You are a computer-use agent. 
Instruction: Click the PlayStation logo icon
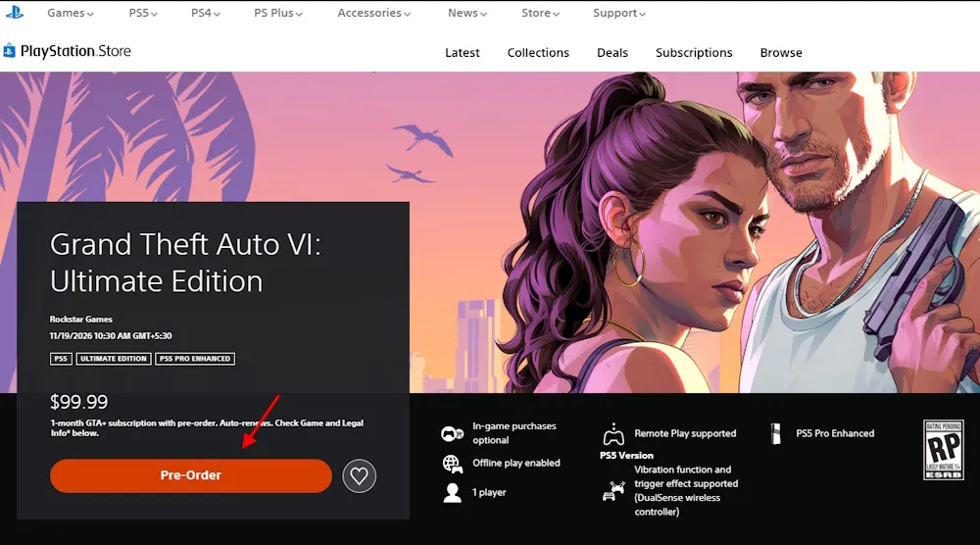coord(15,12)
